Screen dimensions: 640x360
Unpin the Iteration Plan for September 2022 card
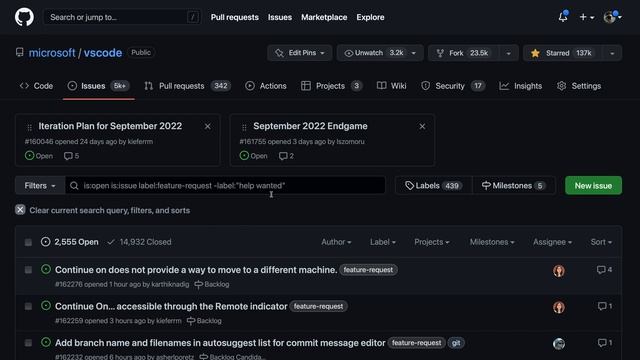pyautogui.click(x=207, y=127)
